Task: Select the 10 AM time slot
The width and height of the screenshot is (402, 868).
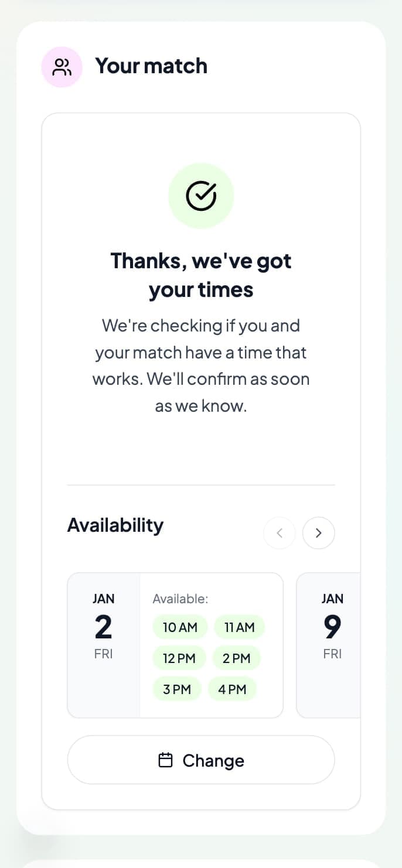Action: (180, 627)
